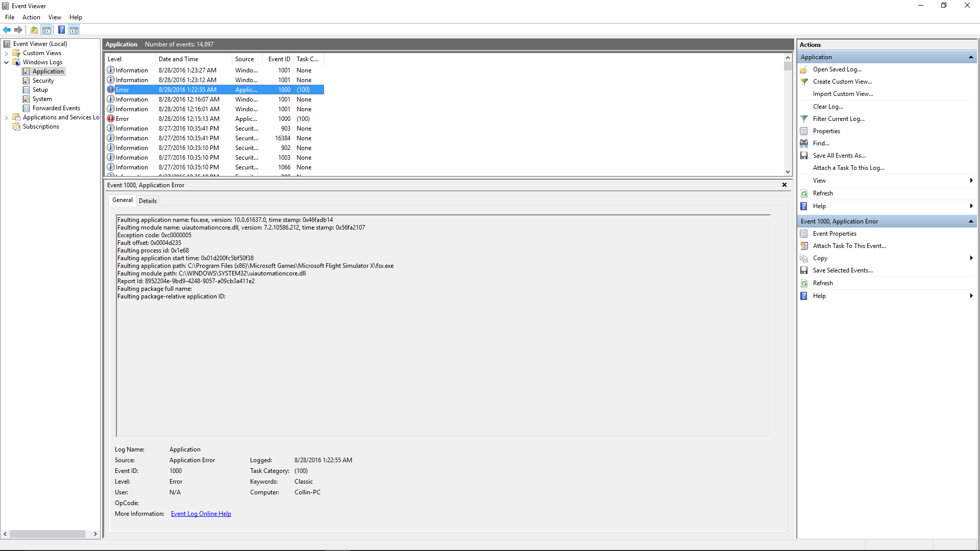Toggle Show/Hide Console Tree toolbar button
980x551 pixels.
46,30
